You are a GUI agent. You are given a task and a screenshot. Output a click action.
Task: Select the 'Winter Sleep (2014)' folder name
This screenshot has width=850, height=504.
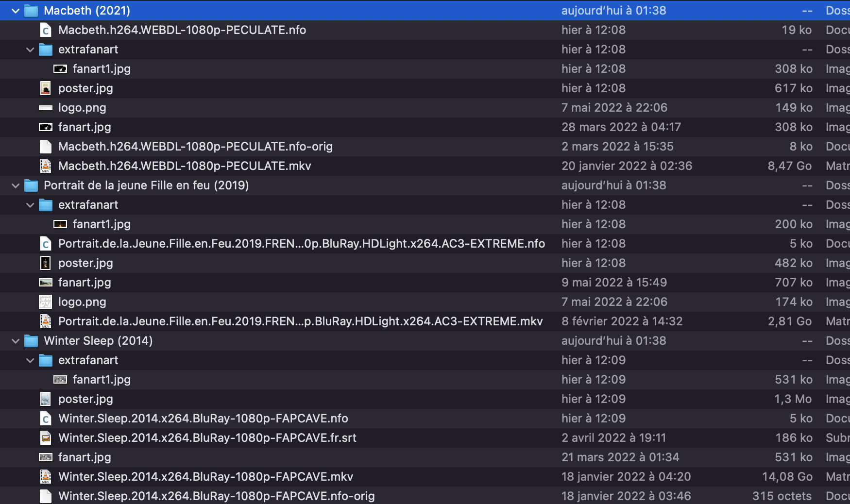98,341
